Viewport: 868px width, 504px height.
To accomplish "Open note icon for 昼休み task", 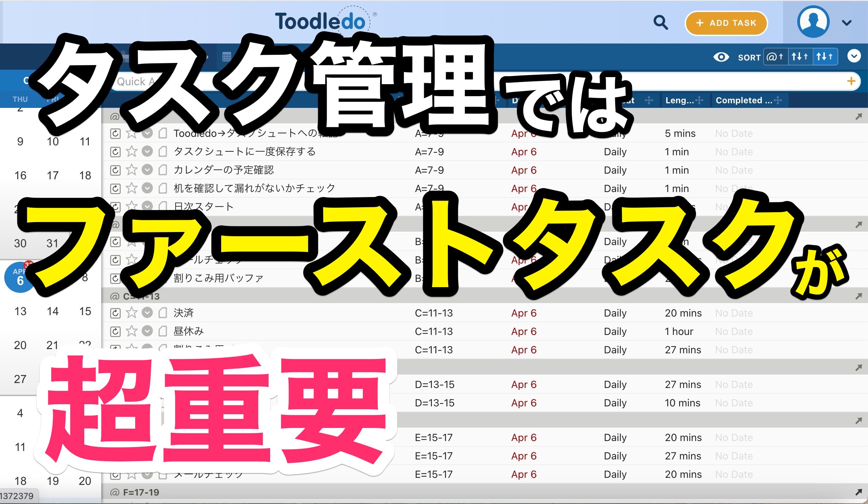I will coord(163,331).
